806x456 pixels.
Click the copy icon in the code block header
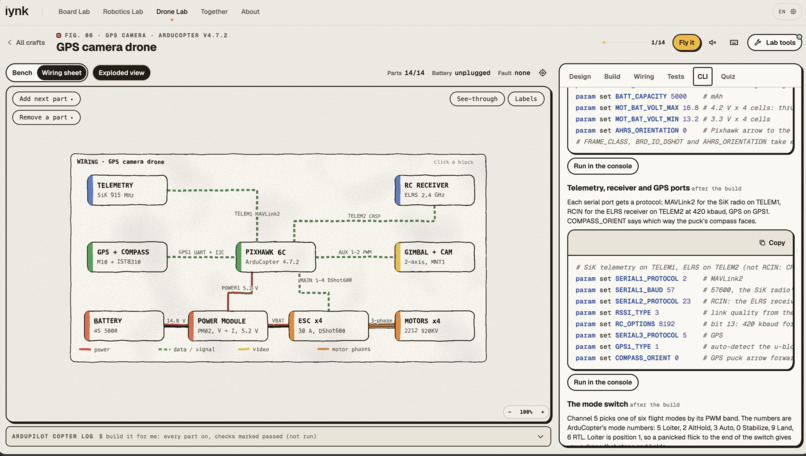point(762,243)
